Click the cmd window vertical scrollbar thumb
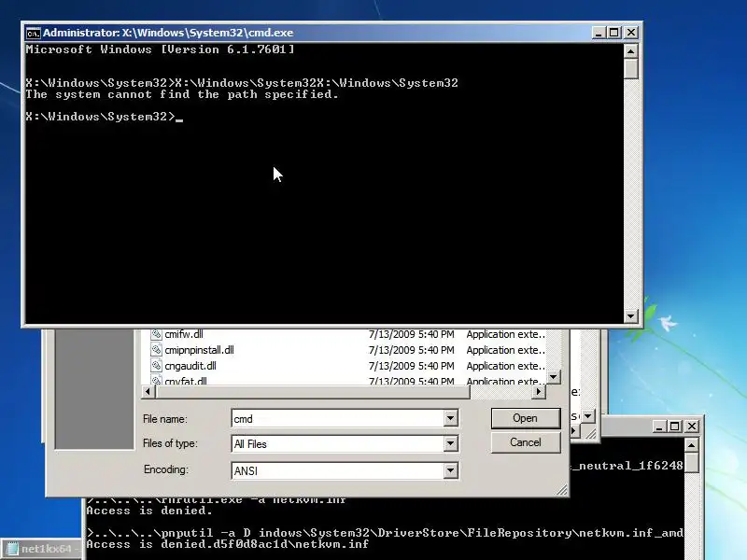The height and width of the screenshot is (560, 747). tap(631, 68)
